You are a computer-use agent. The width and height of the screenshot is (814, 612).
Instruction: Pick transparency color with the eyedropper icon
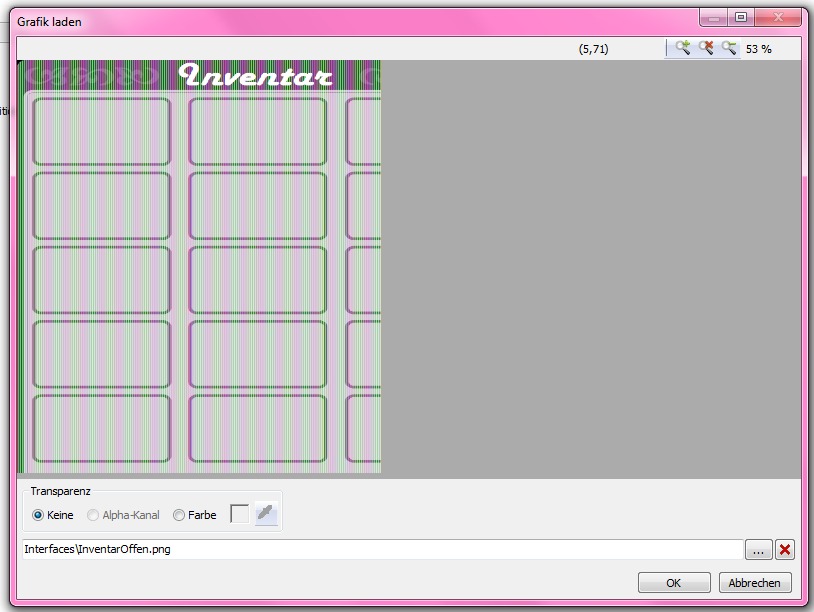(266, 514)
